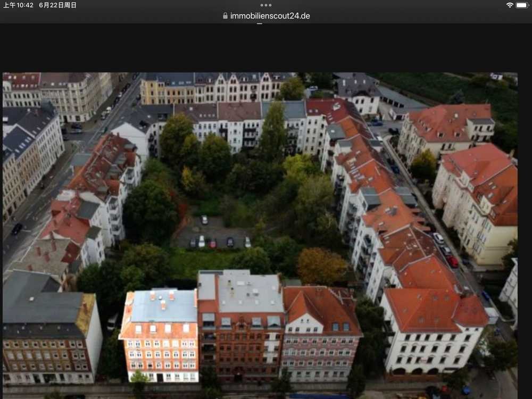Tap the padlock icon beside the URL
532x399 pixels.
pos(226,16)
